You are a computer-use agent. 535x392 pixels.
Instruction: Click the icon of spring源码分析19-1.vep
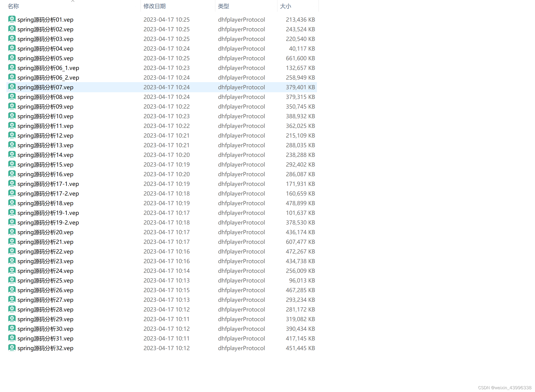coord(12,213)
